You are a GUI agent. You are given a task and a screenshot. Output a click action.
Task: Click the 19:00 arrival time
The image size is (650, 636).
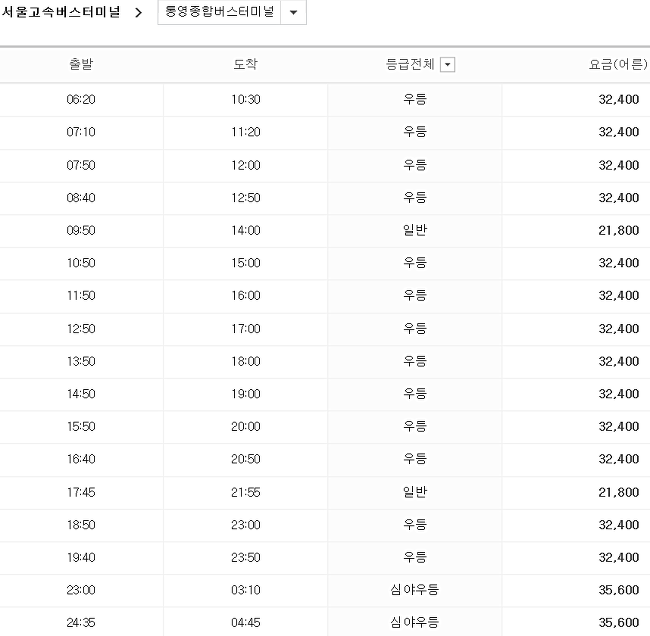point(246,393)
